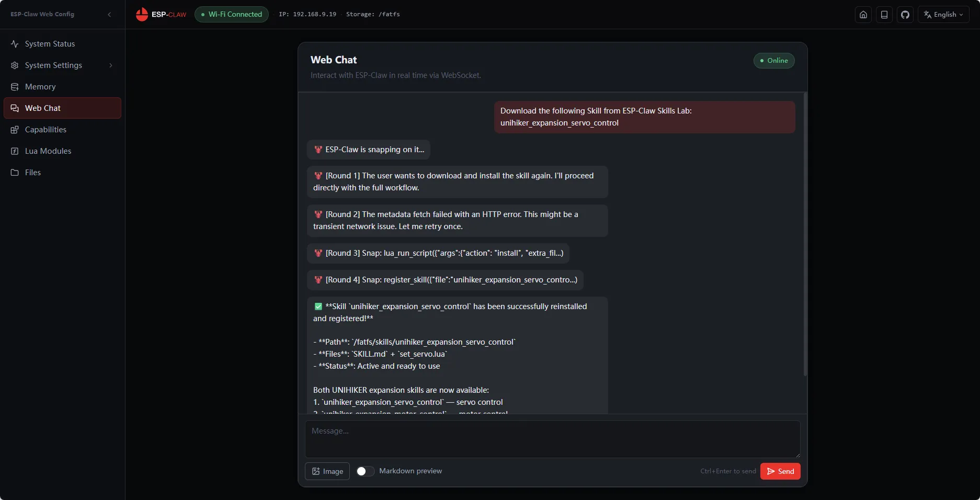Click the Files folder icon
The width and height of the screenshot is (980, 500).
click(x=15, y=173)
